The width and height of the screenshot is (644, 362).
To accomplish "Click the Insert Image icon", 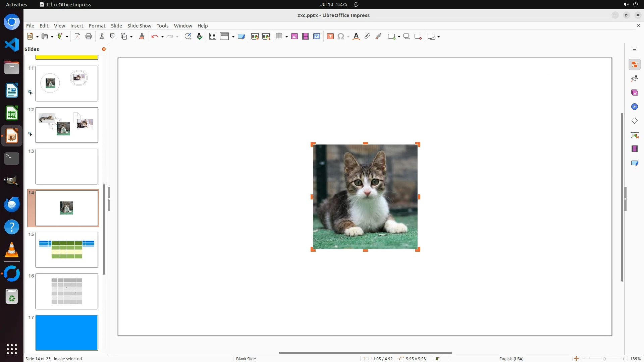I will point(294,37).
